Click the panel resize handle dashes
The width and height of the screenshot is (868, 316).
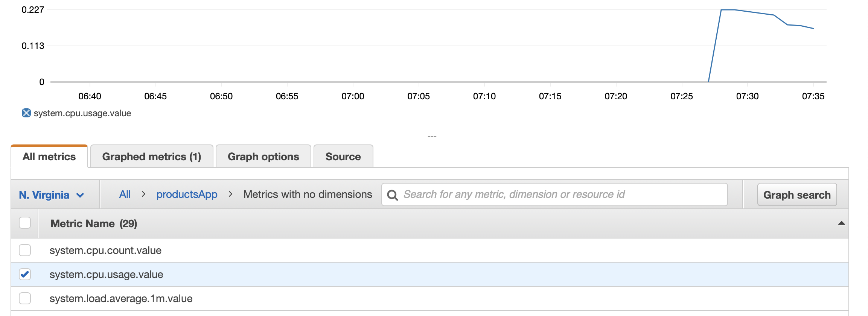(x=432, y=136)
